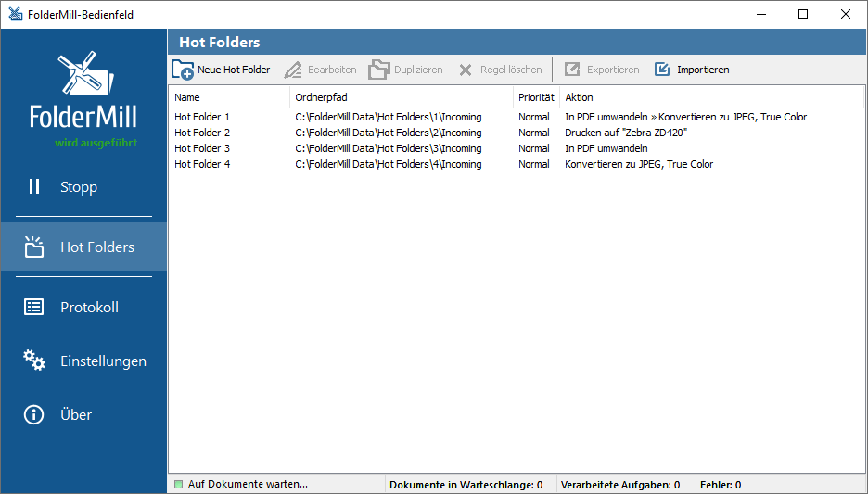The image size is (868, 494).
Task: Click the Hot Folders sidebar icon
Action: [x=33, y=247]
